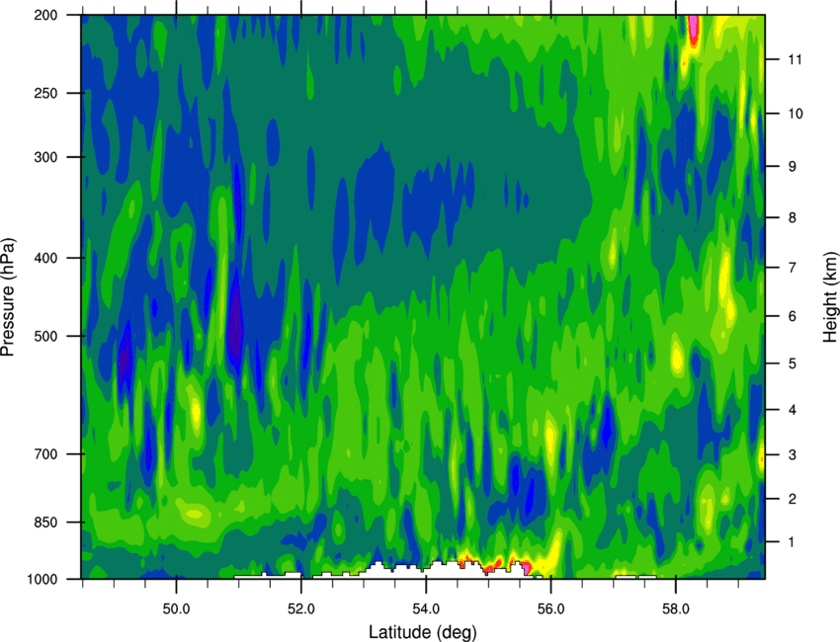Click the 54.0 latitude tick label
This screenshot has height=642, width=840.
click(427, 608)
